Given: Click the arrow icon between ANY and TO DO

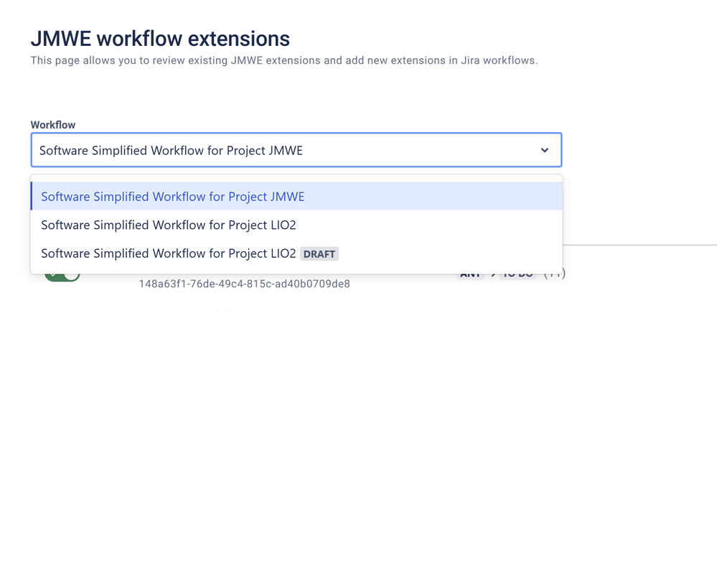Looking at the screenshot, I should (x=492, y=273).
